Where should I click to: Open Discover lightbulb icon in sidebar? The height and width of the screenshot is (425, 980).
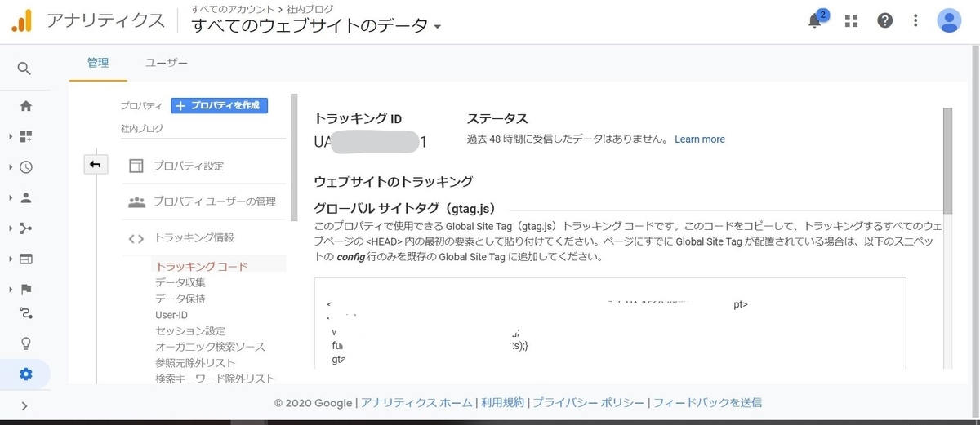coord(26,343)
